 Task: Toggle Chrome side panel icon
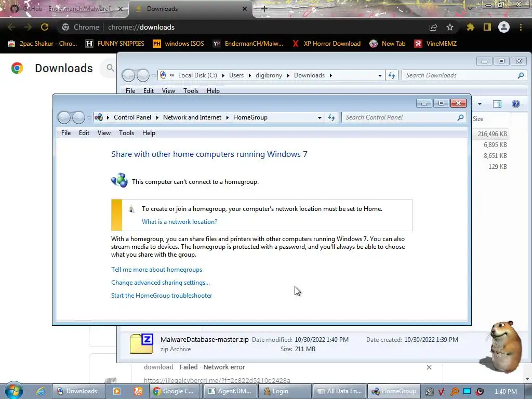(487, 27)
